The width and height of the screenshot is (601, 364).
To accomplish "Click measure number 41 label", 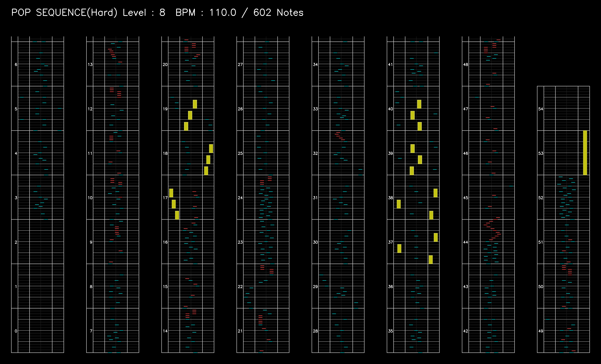I will click(x=390, y=64).
